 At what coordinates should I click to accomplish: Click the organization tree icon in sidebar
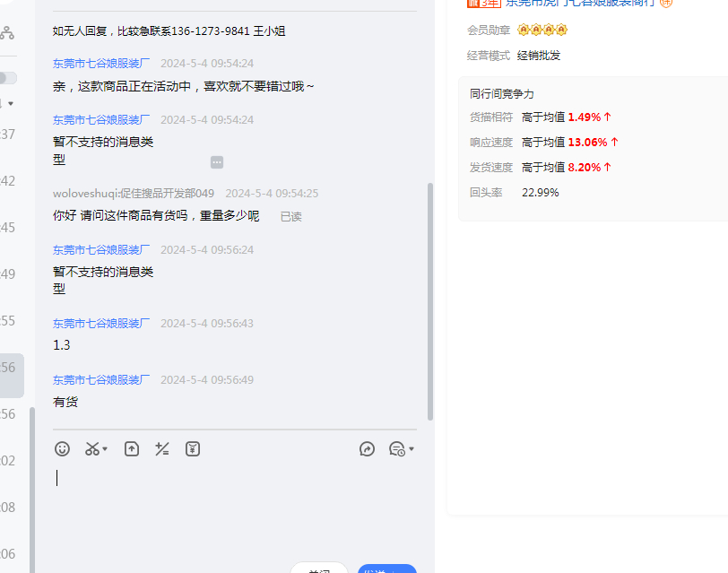click(7, 34)
